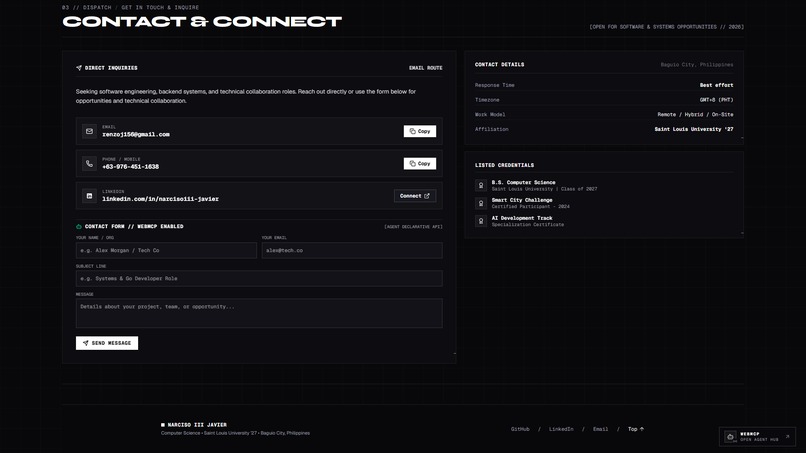This screenshot has width=806, height=453.
Task: Click the award icon for Smart City Challenge
Action: pos(481,203)
